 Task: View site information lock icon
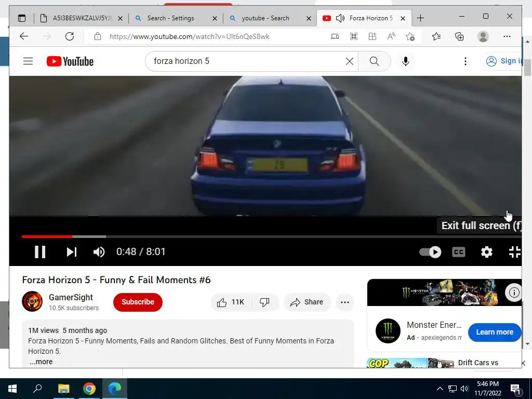(x=97, y=36)
